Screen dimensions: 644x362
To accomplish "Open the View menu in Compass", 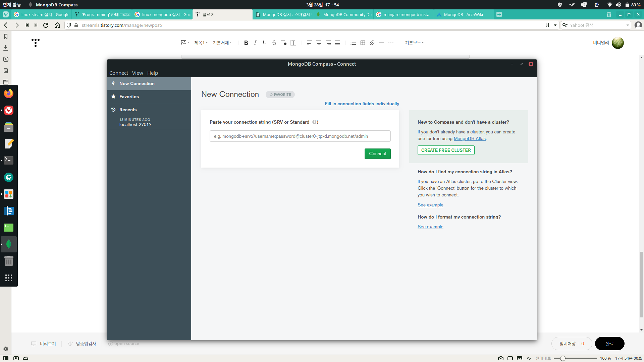I will click(138, 73).
